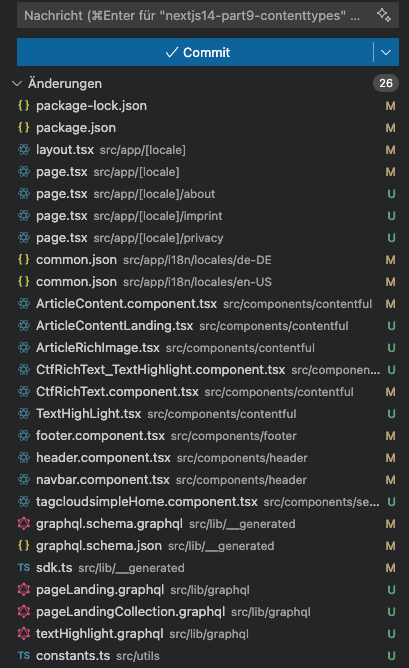Click JSON icon of en-US common.json
This screenshot has height=668, width=409.
tap(24, 282)
